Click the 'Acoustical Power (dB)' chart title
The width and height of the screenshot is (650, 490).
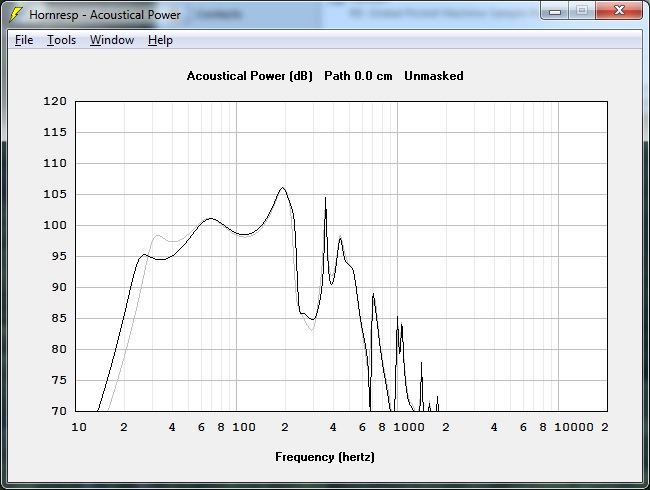coord(250,76)
